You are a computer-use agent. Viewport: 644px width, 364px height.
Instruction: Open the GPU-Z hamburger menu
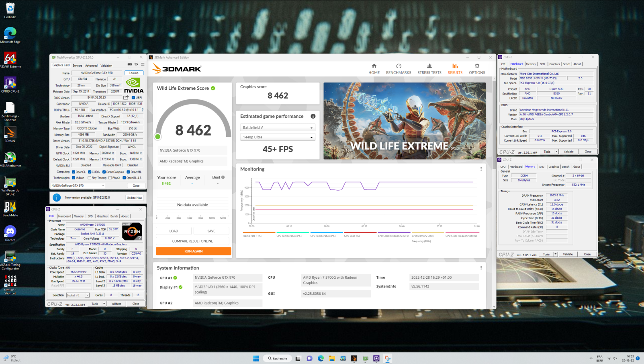pyautogui.click(x=143, y=64)
